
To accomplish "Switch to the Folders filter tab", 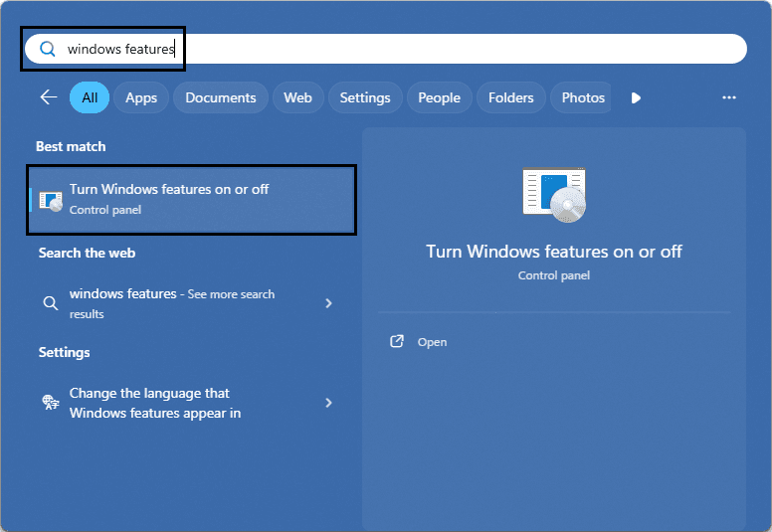I will (x=511, y=97).
